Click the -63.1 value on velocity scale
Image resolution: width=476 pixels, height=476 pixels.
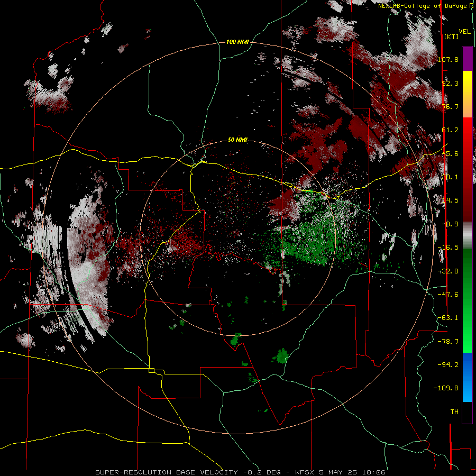tap(448, 318)
